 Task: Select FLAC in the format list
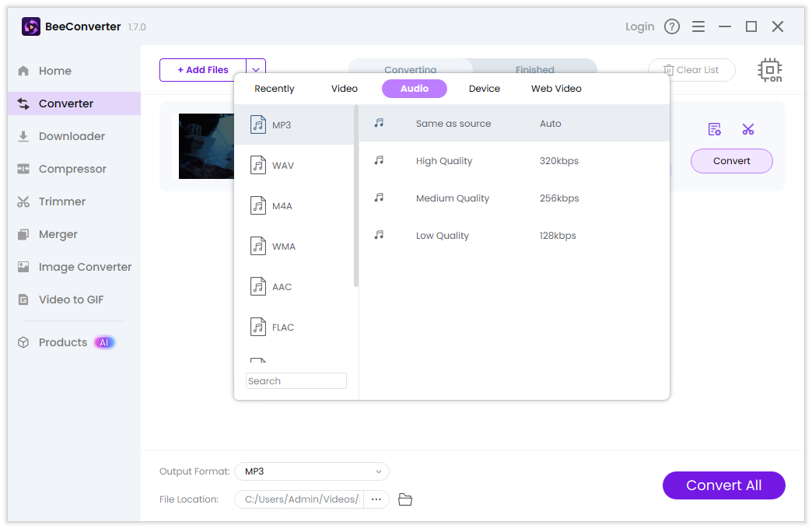[282, 328]
